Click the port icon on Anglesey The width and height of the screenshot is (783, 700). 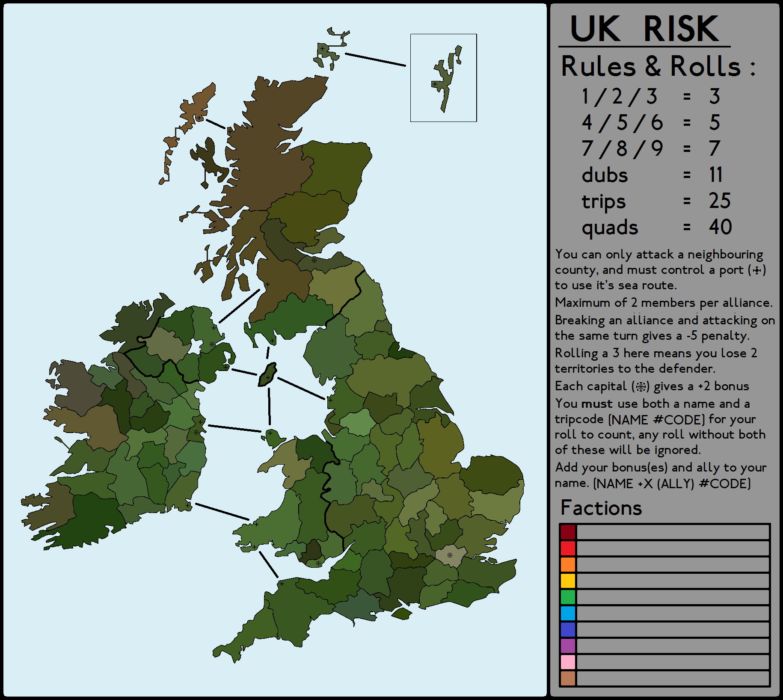[x=270, y=433]
